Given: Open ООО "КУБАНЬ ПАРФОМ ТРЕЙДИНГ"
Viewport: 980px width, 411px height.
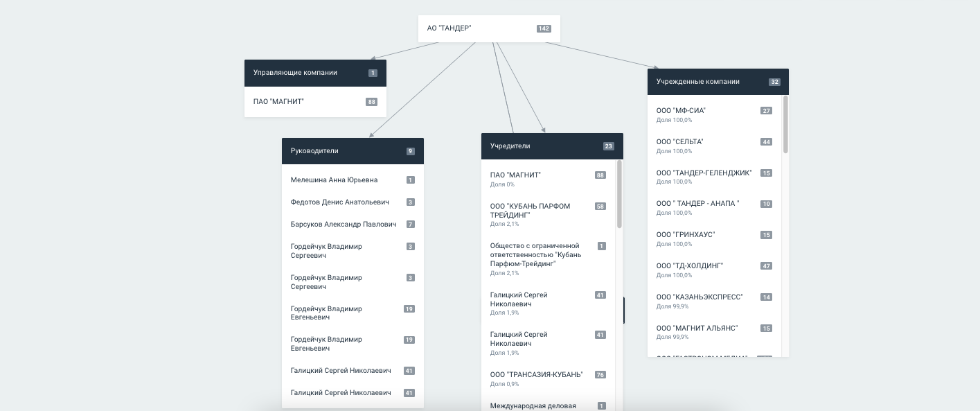Looking at the screenshot, I should tap(531, 211).
